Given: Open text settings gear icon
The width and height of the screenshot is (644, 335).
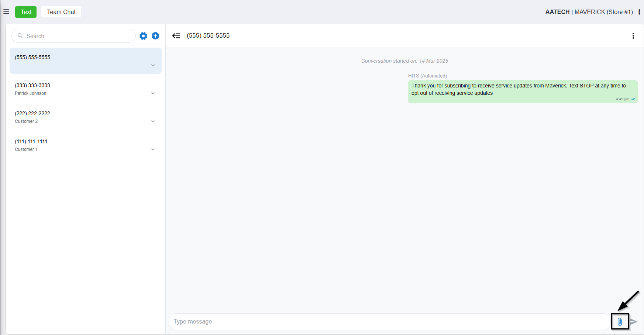Looking at the screenshot, I should (x=143, y=36).
